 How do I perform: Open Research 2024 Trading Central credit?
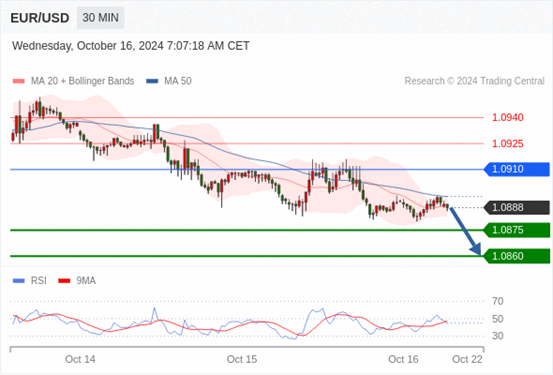[474, 81]
